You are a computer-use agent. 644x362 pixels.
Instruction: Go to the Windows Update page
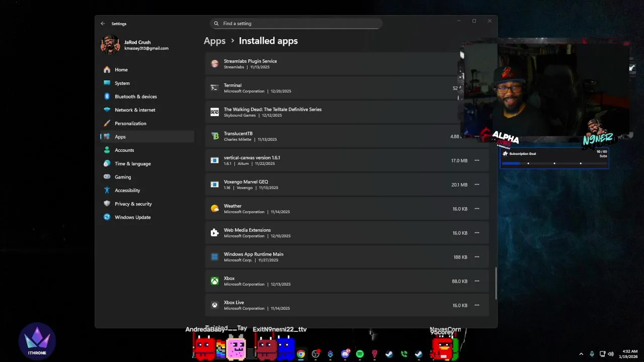(x=147, y=217)
